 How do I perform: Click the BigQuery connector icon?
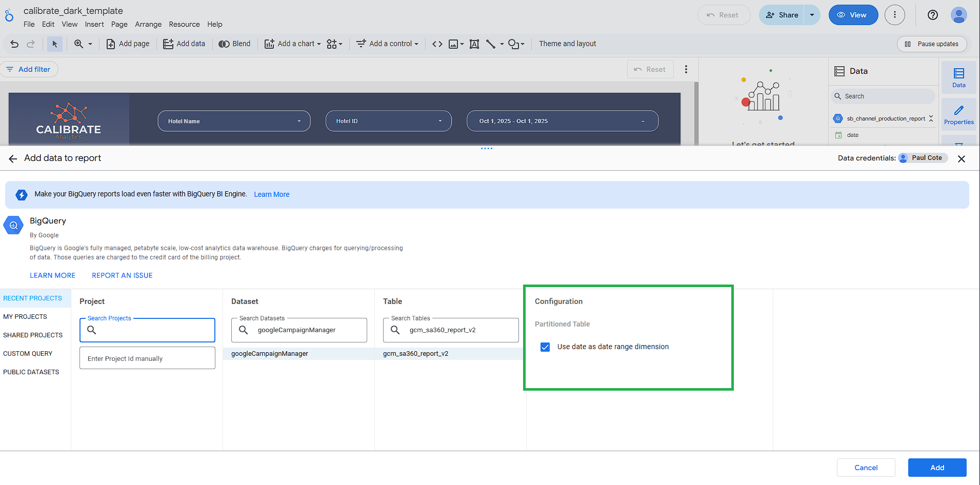coord(13,225)
